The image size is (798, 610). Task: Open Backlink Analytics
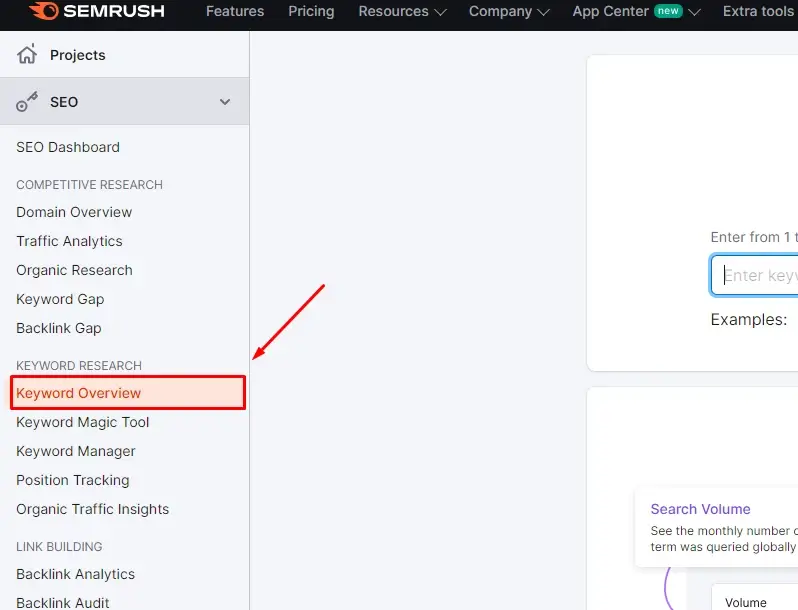(75, 574)
